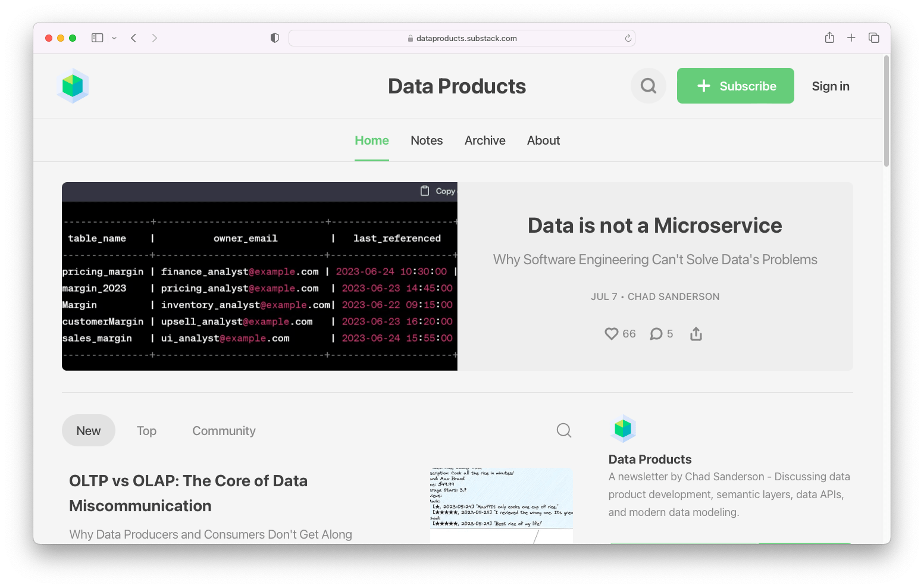Reload the page with the refresh icon

pos(628,38)
